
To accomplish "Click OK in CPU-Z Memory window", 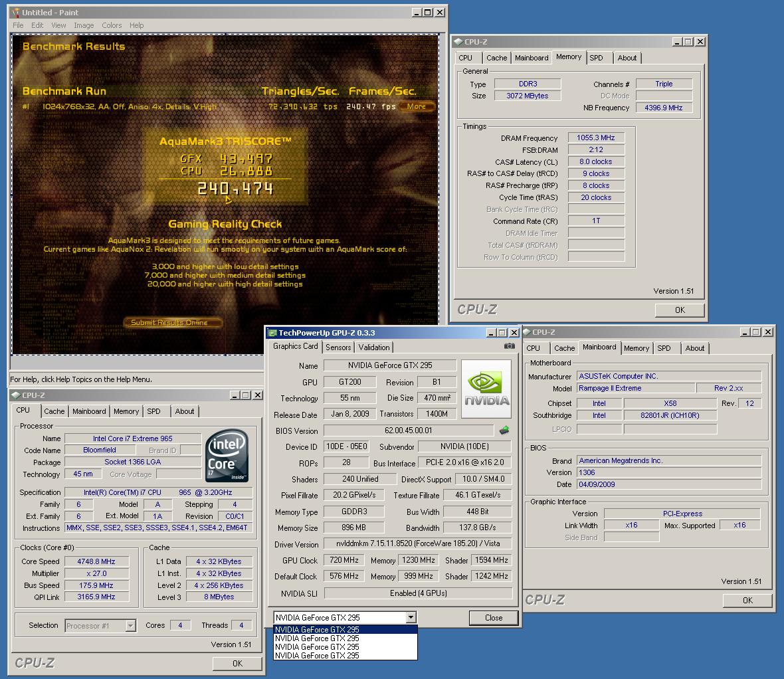I will pos(680,310).
